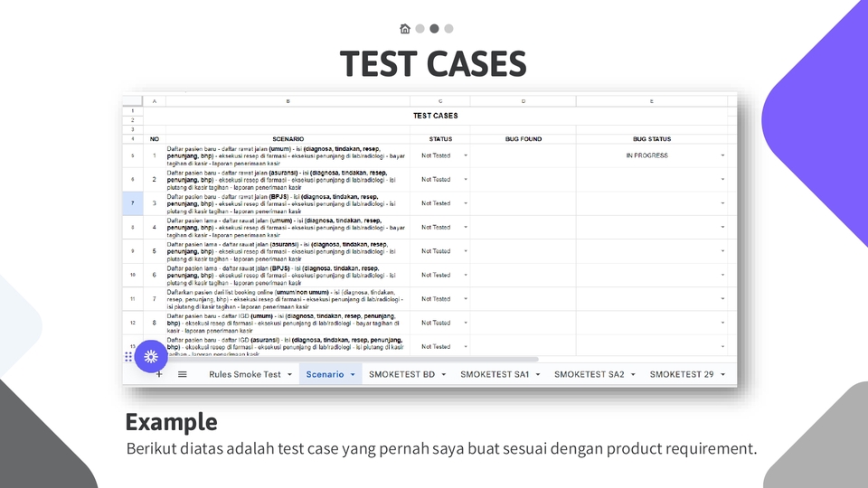
Task: Click the dotted drag handle beside the purple button
Action: (128, 357)
